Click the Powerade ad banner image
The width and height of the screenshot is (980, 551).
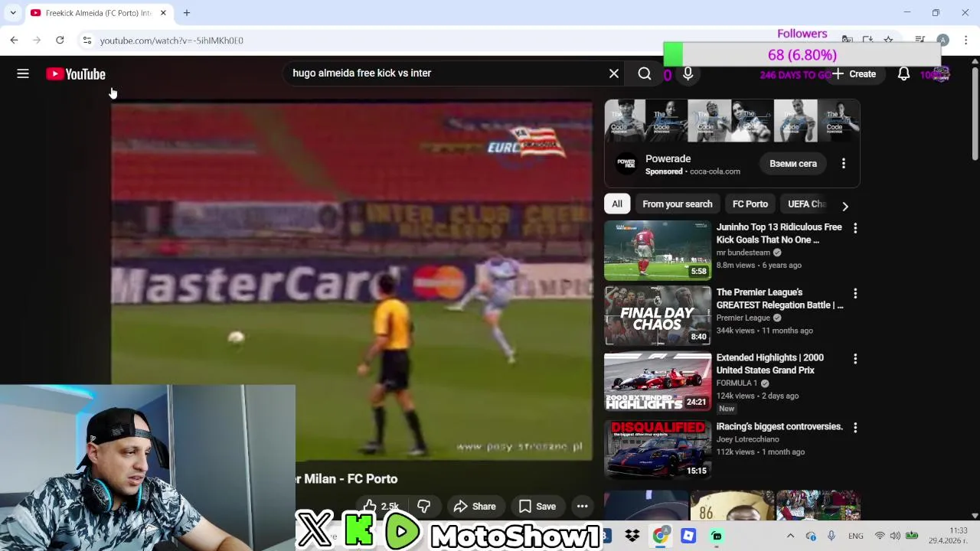[732, 121]
